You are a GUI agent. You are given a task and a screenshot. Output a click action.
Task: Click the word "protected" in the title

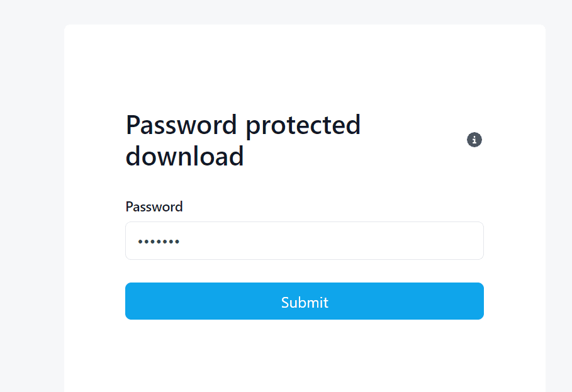(x=303, y=125)
